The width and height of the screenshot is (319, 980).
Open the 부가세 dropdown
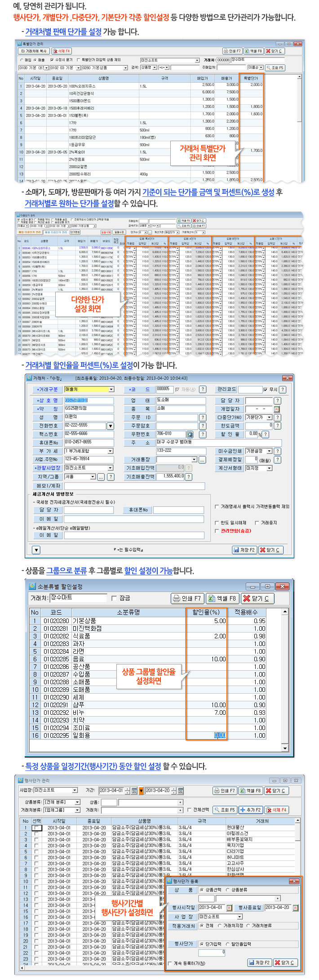click(111, 451)
